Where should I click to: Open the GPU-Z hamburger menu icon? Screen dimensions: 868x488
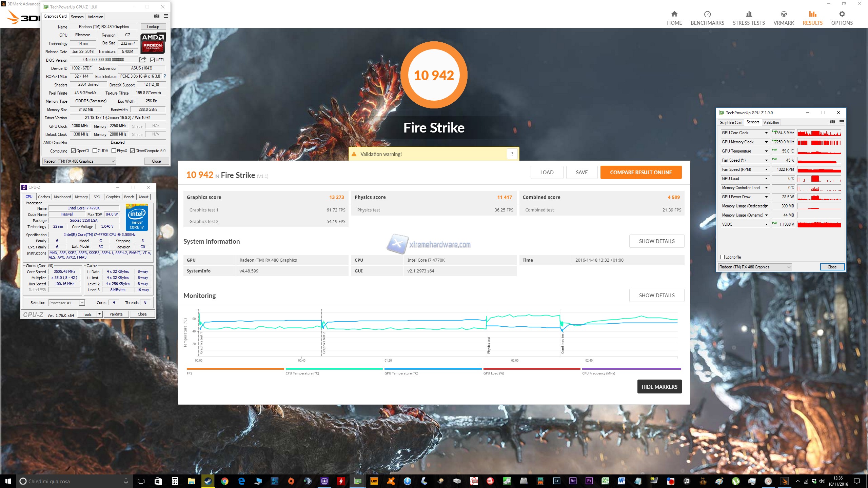click(166, 16)
